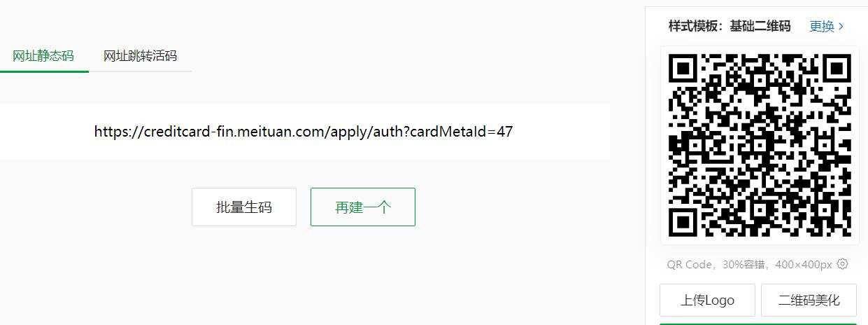Open the 二维码美化 beautify option
This screenshot has height=325, width=868.
[809, 300]
